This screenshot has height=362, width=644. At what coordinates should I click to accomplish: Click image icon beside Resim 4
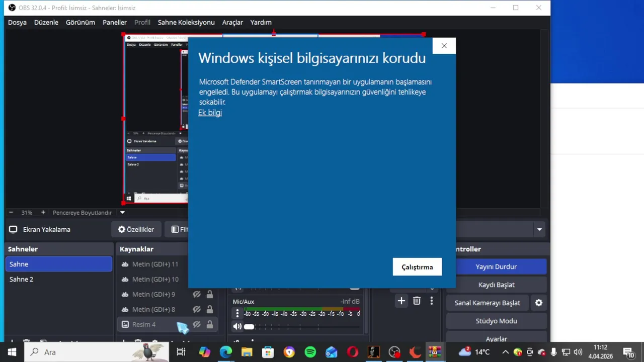point(125,324)
